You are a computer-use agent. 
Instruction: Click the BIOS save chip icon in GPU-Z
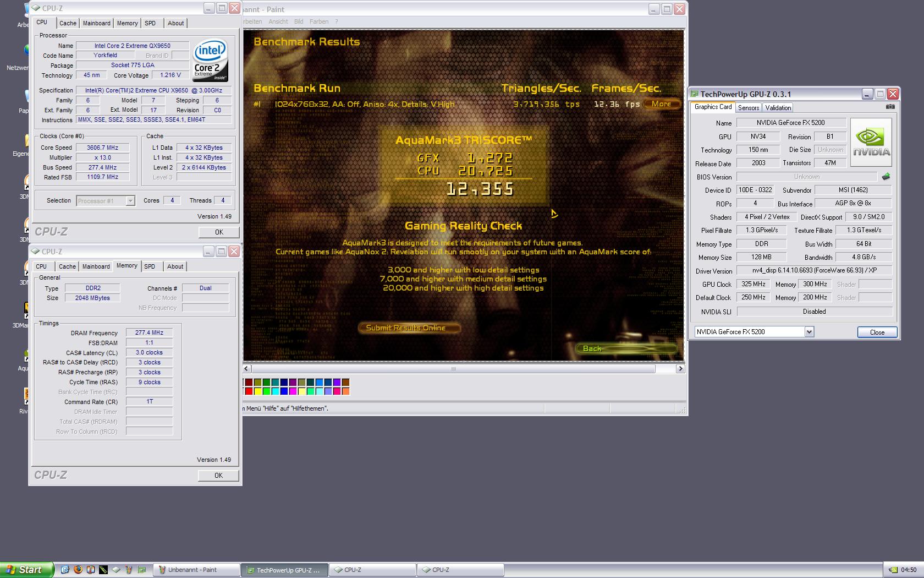(x=886, y=177)
